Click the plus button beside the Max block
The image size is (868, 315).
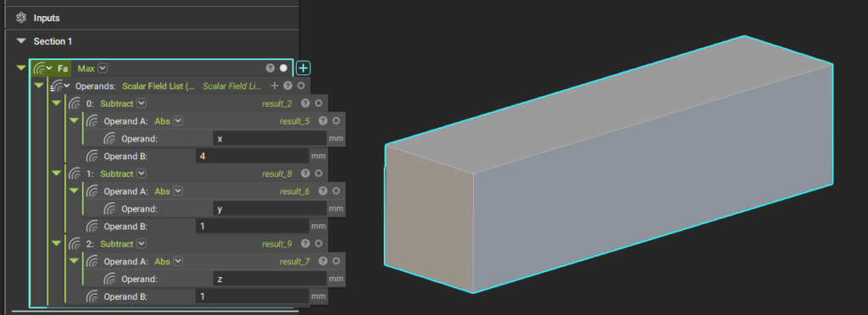click(303, 68)
